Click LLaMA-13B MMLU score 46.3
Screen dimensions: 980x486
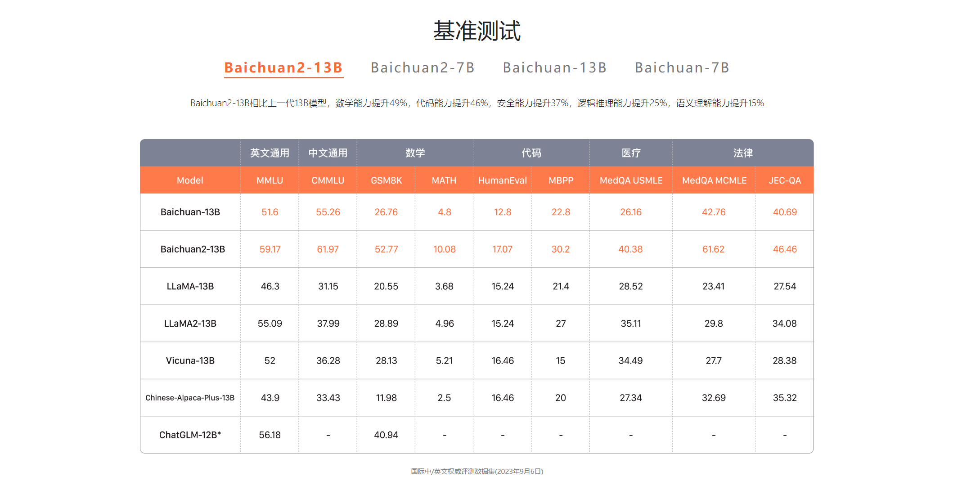[270, 286]
